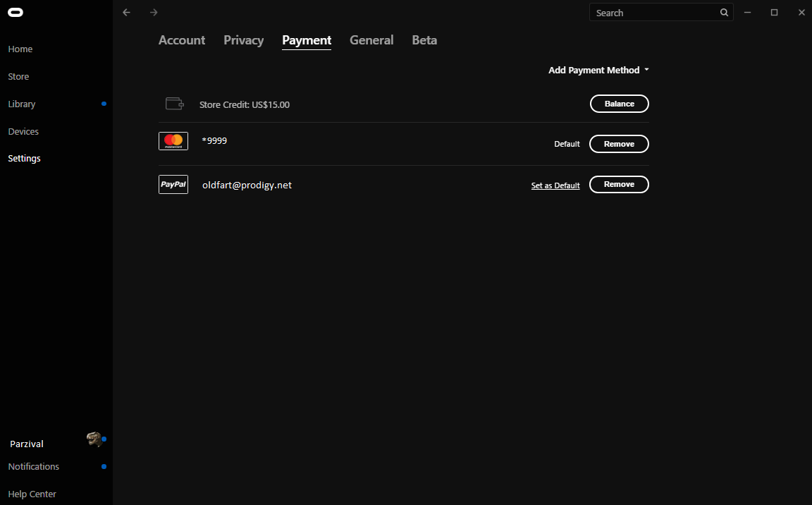Click the Store Credit wallet icon
Viewport: 812px width, 505px height.
(x=174, y=104)
